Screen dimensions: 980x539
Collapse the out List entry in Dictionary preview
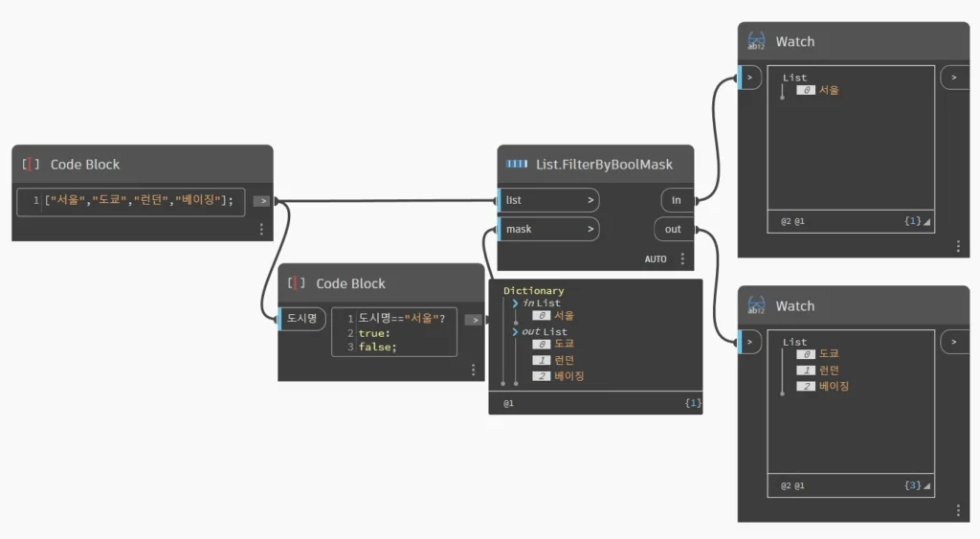(515, 331)
